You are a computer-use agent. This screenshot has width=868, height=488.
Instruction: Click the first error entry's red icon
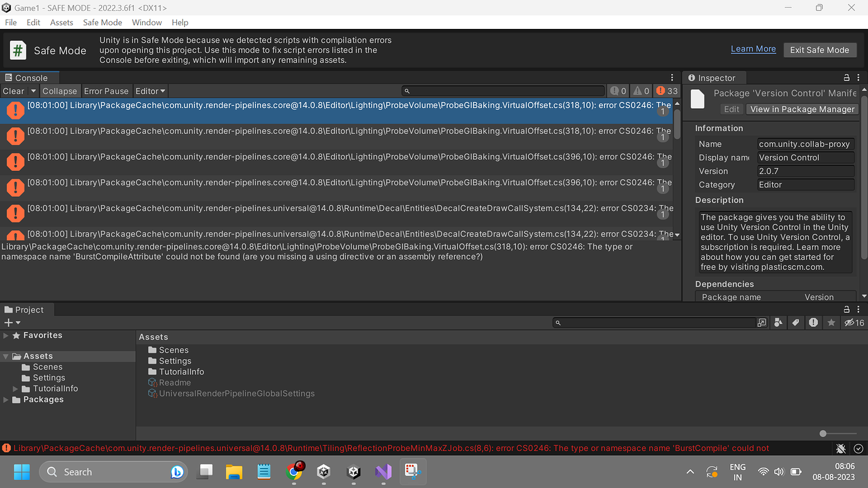pyautogui.click(x=15, y=110)
